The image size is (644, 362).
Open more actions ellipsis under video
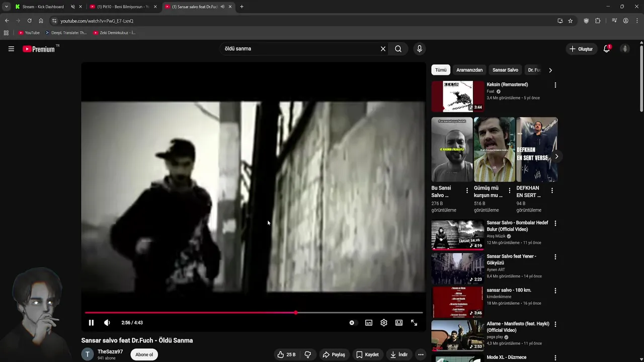[x=421, y=354]
